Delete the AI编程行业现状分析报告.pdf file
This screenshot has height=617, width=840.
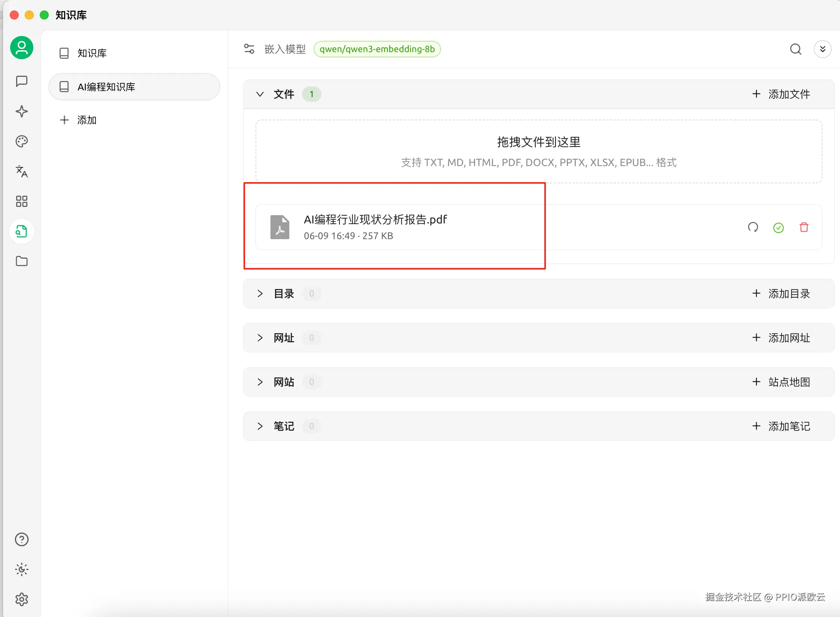[804, 227]
